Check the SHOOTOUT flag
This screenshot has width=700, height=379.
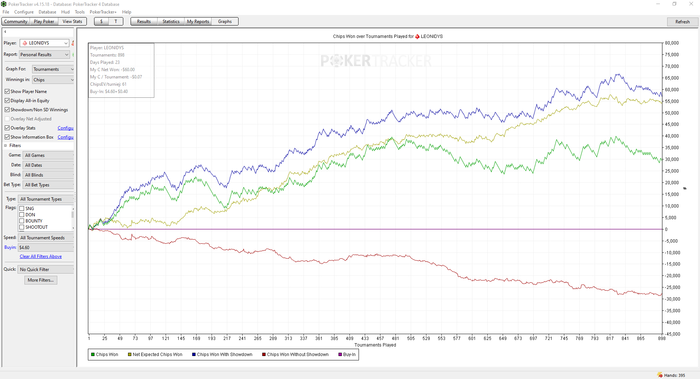[x=21, y=227]
